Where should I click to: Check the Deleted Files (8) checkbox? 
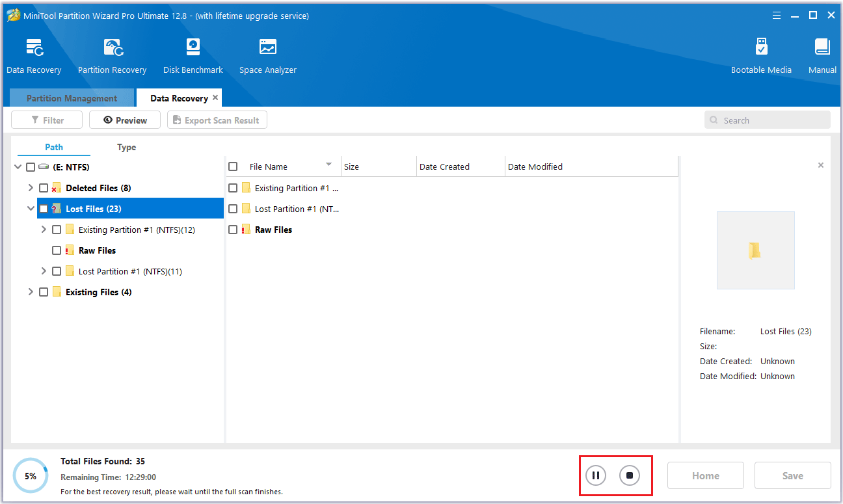tap(44, 188)
